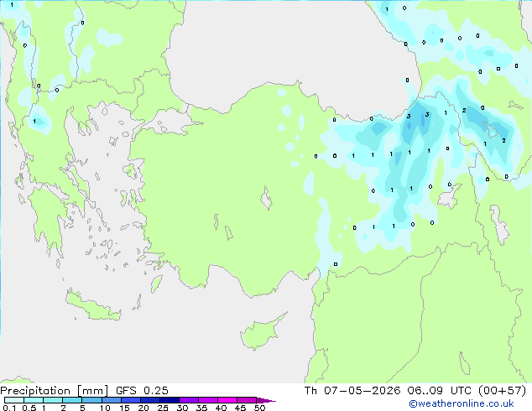Click the "30" legend scale label
Screen dimensions: 532x411
point(183,408)
